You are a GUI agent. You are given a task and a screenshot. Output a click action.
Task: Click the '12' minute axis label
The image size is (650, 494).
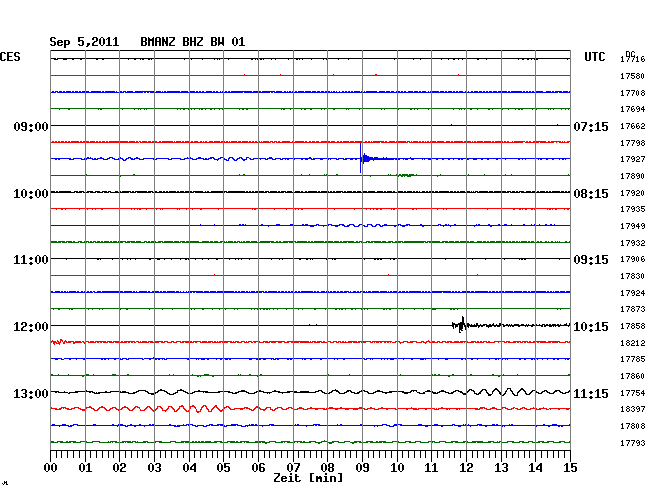tap(466, 468)
